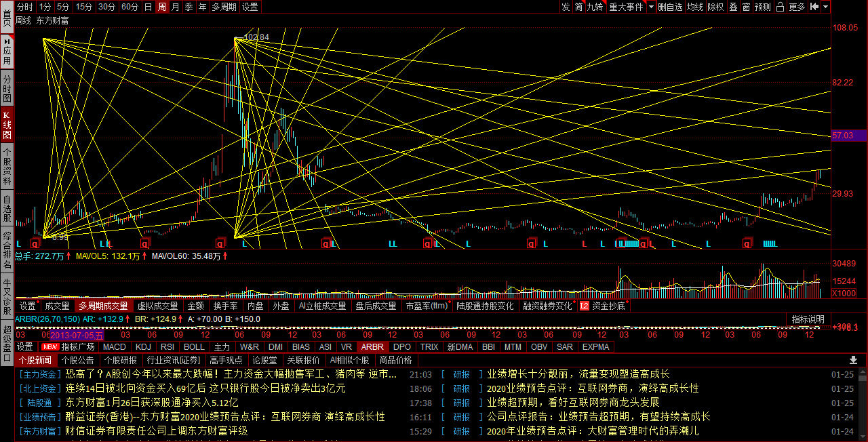
Task: Click the 叠 overlay button
Action: click(733, 7)
